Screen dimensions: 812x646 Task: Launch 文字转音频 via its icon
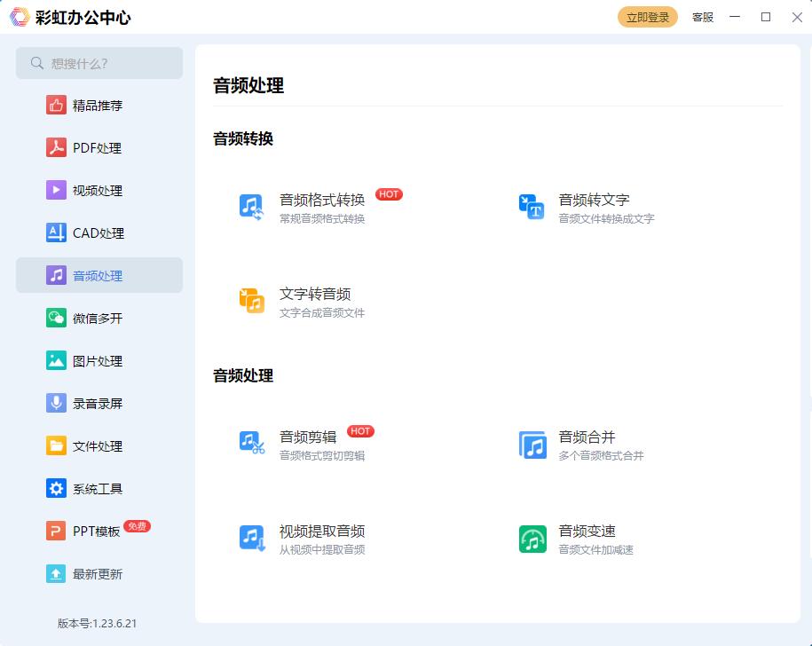[x=251, y=299]
